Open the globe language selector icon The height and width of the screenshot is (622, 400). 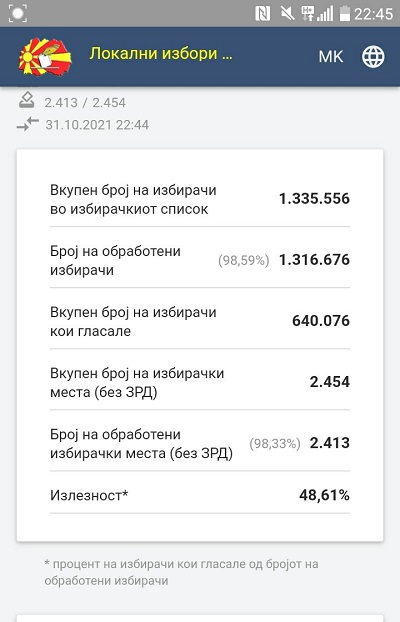coord(373,56)
